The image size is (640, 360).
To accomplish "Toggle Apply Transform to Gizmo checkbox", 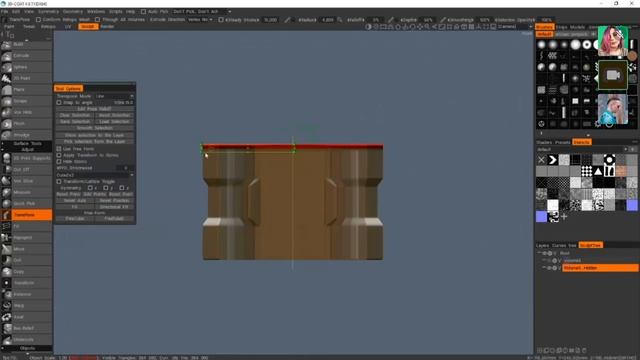I will click(59, 156).
